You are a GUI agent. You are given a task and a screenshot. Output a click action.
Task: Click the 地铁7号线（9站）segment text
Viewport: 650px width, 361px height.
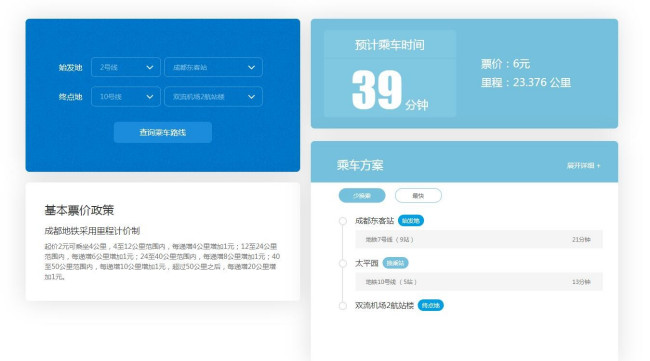tap(389, 240)
